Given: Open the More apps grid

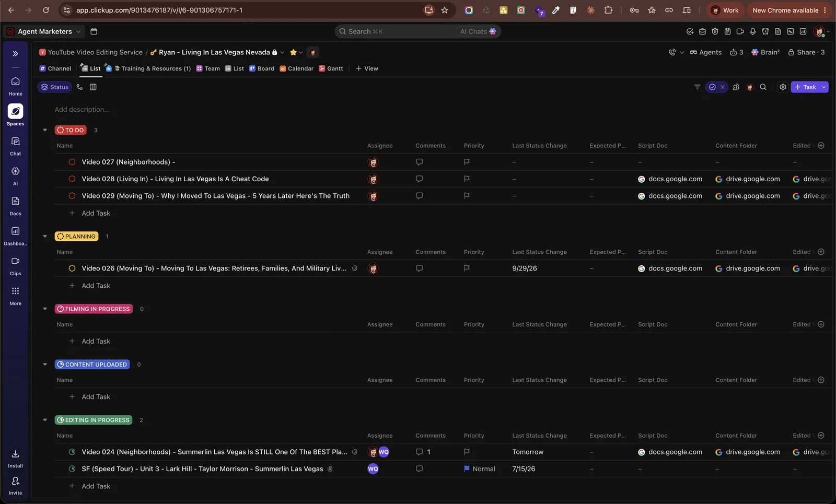Looking at the screenshot, I should click(x=15, y=296).
